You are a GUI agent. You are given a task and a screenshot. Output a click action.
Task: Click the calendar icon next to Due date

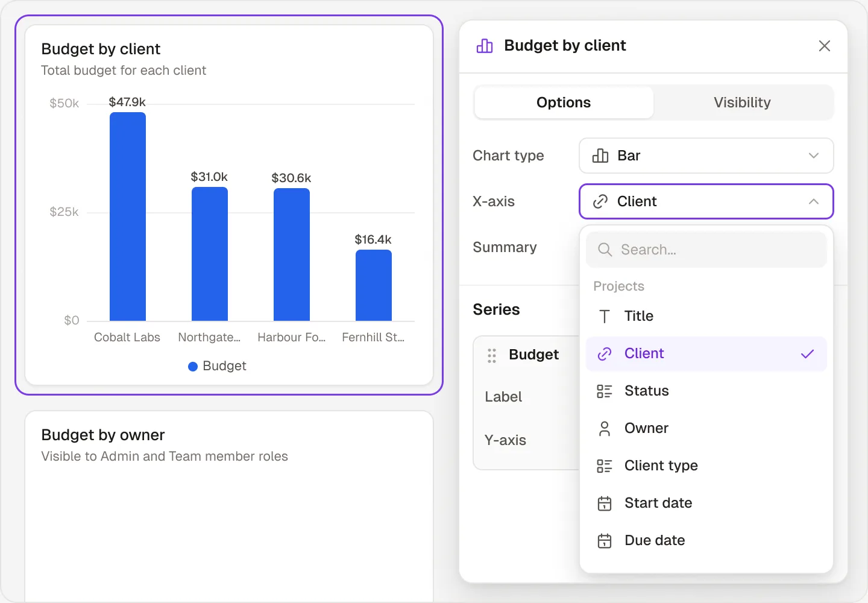(605, 541)
